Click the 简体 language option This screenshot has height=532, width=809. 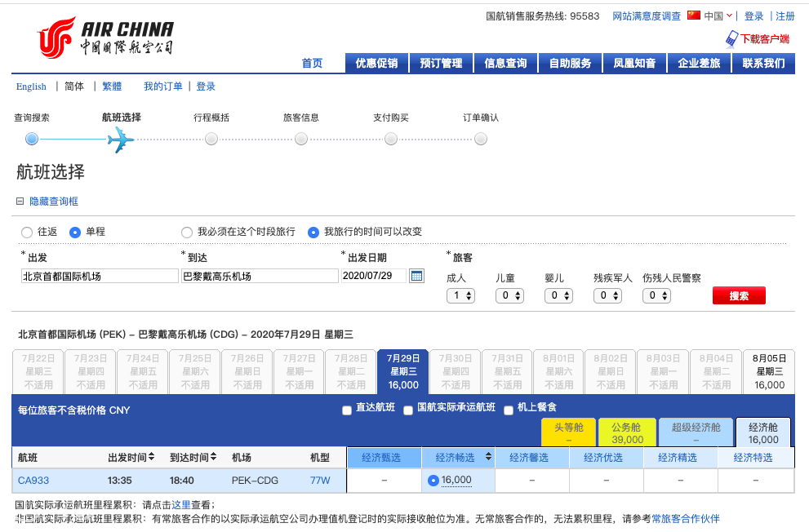(x=74, y=86)
